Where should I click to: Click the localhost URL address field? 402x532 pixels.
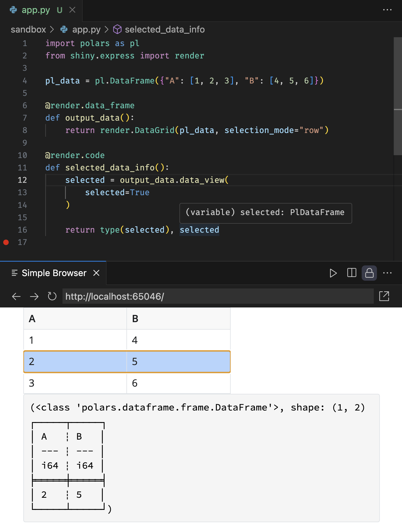218,296
